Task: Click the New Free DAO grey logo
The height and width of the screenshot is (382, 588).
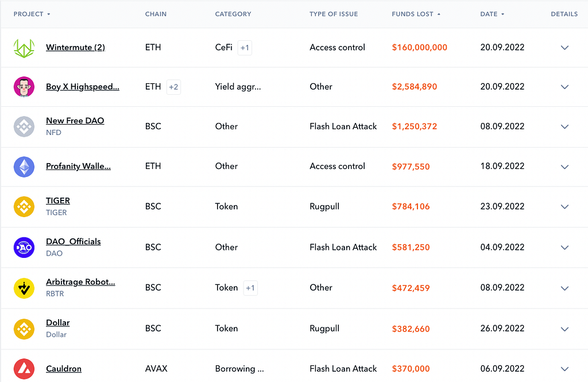Action: [24, 126]
